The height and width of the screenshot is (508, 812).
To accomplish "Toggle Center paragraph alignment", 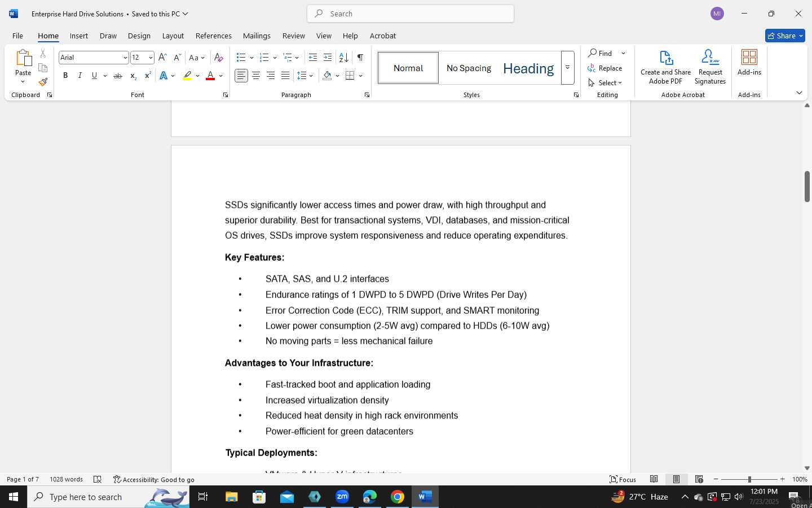I will [x=256, y=76].
